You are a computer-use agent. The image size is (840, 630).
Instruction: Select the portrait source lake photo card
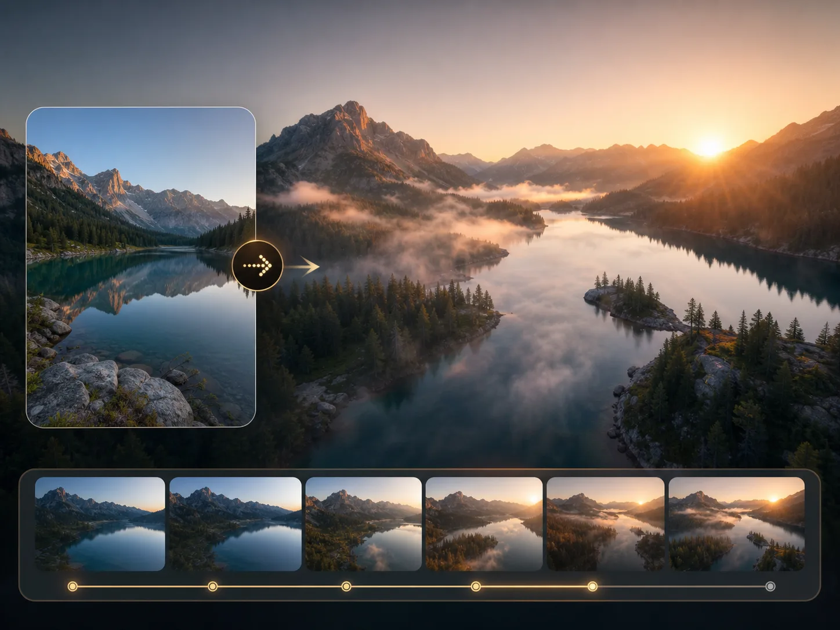click(141, 267)
